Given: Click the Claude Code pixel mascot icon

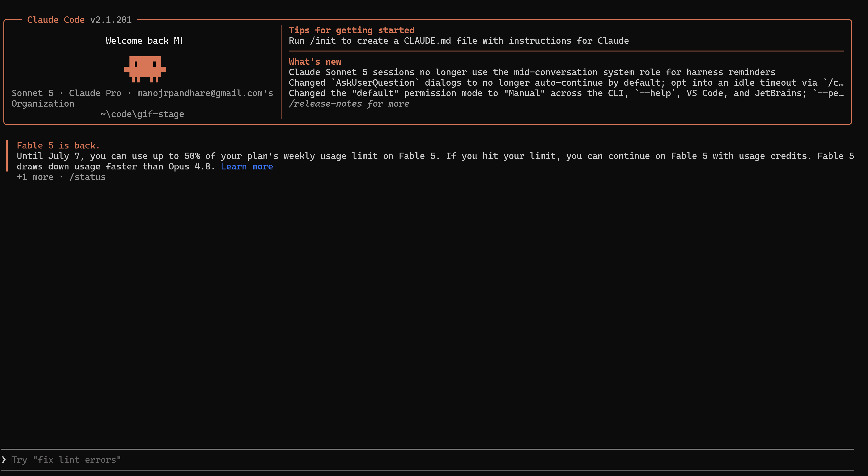Looking at the screenshot, I should [x=145, y=69].
